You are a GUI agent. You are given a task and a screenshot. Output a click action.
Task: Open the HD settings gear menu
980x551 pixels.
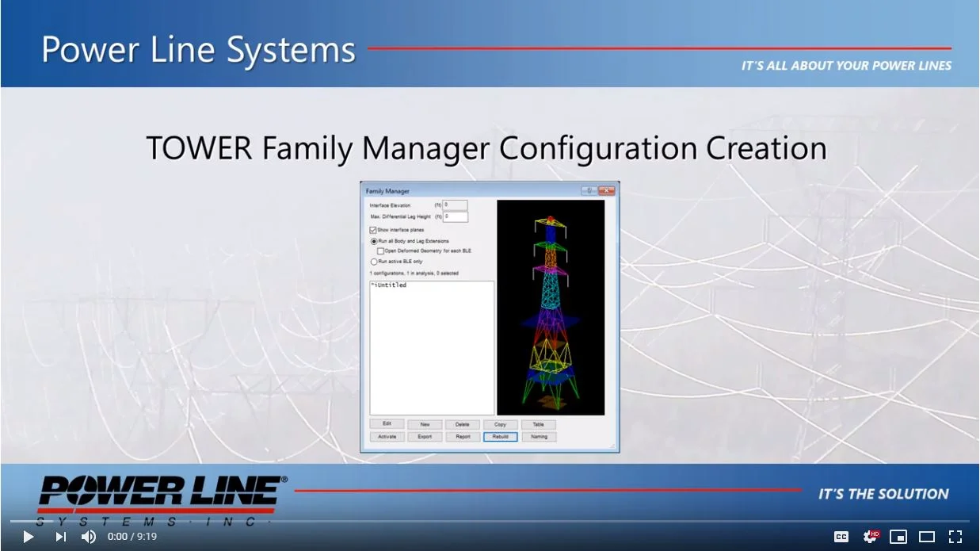[x=870, y=537]
